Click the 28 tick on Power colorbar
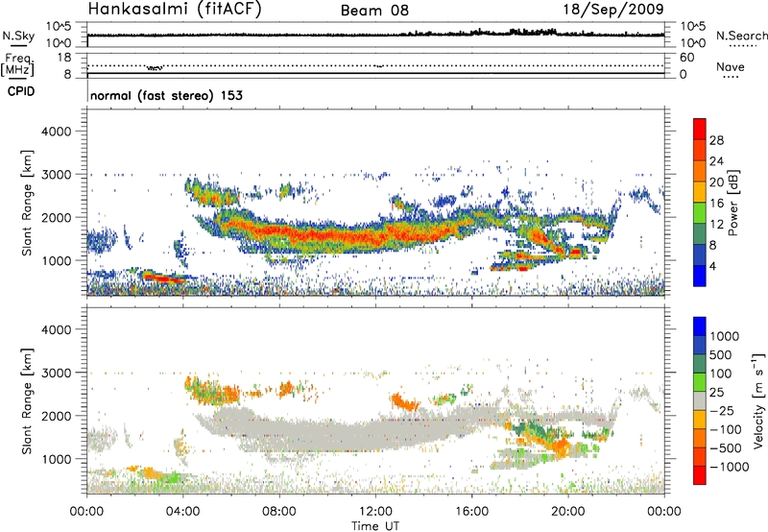 (x=716, y=140)
